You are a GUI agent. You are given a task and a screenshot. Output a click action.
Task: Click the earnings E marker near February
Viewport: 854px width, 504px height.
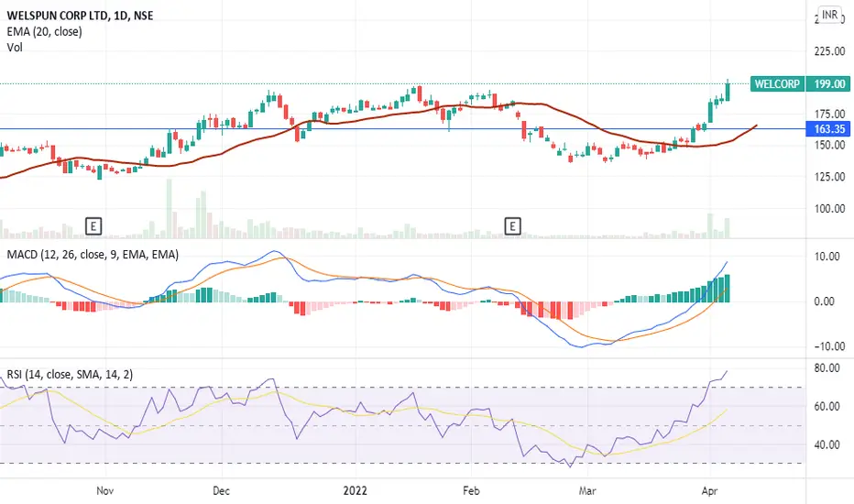point(512,225)
